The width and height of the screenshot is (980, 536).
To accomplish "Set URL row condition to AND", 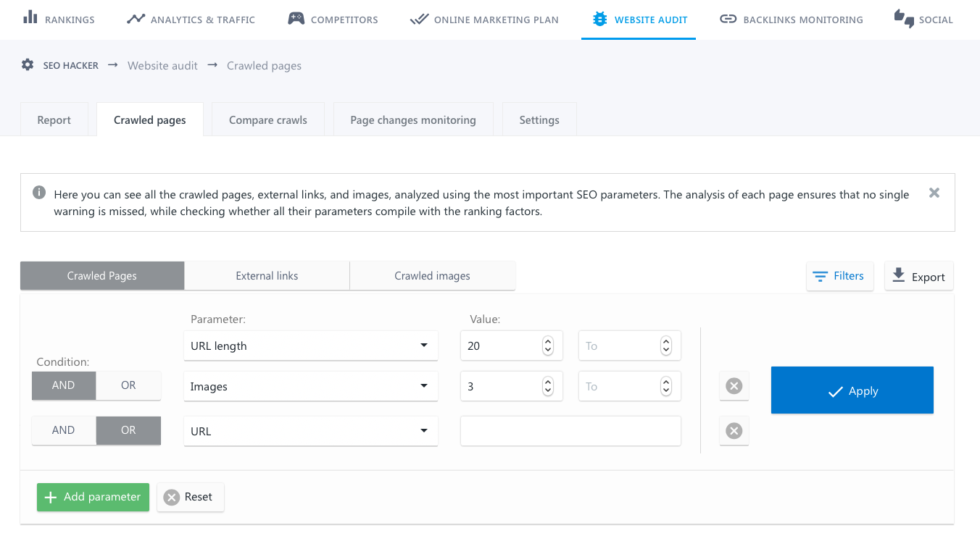I will (64, 430).
